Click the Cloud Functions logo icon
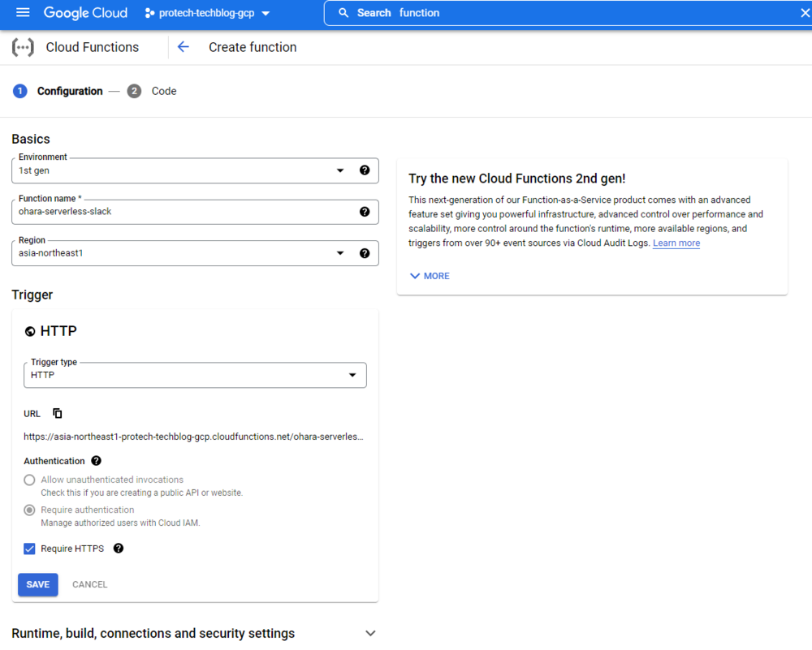Screen dimensions: 812x650 point(23,47)
